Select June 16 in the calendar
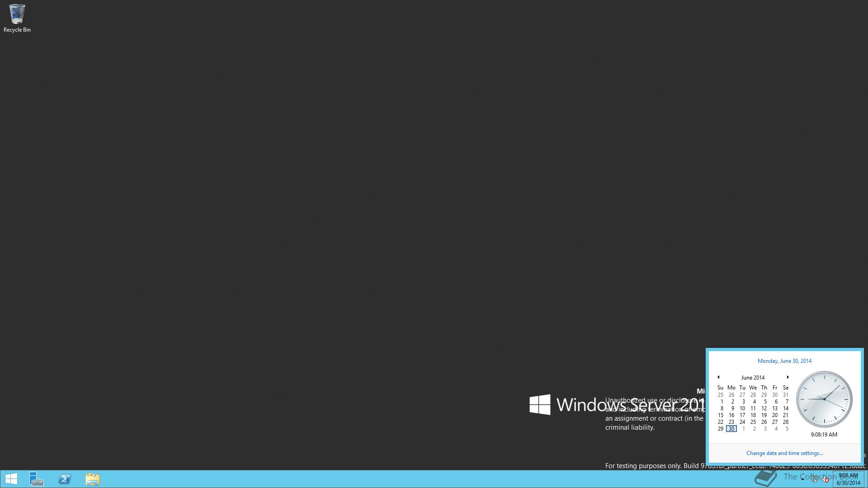Screen dimensions: 868x488 731,415
